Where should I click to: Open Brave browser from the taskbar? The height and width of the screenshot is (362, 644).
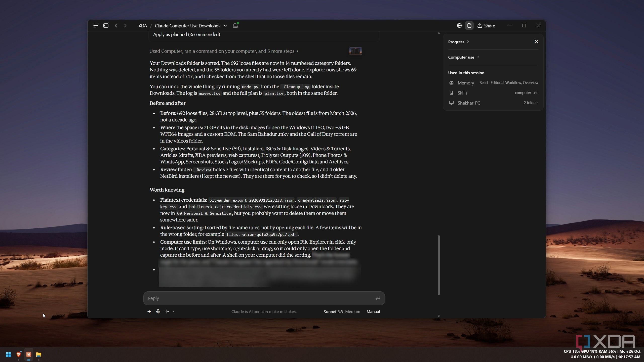pos(18,354)
